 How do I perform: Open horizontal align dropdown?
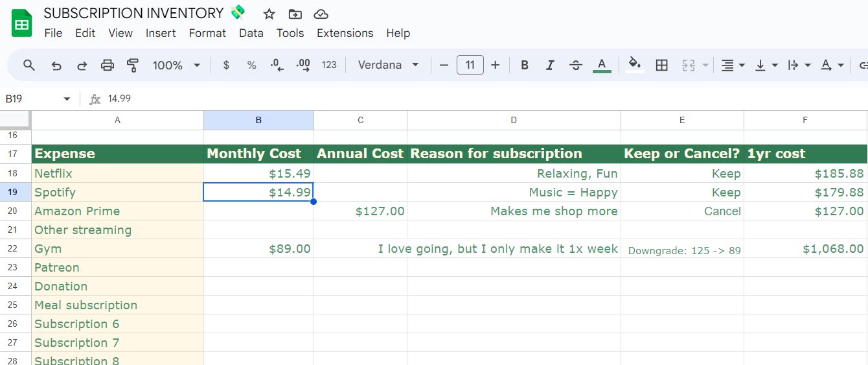click(x=733, y=65)
